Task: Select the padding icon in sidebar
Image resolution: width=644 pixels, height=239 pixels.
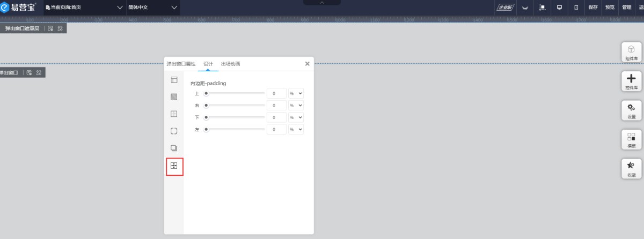Action: [x=174, y=166]
